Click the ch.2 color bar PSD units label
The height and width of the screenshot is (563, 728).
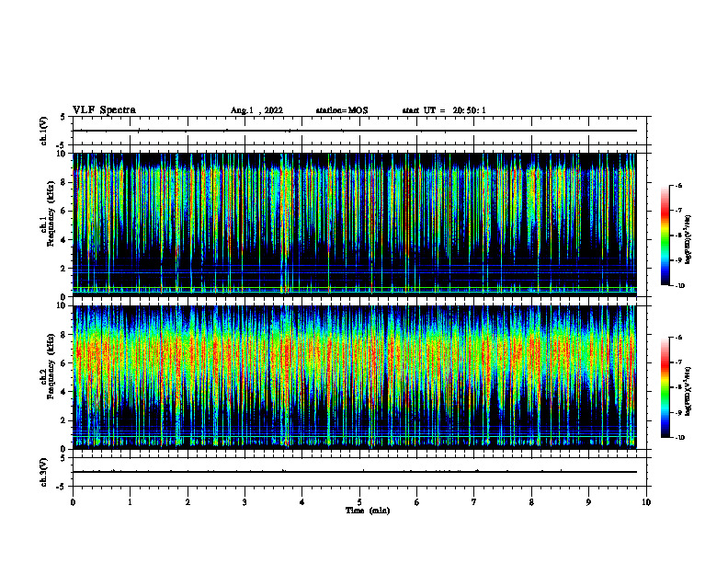(688, 391)
